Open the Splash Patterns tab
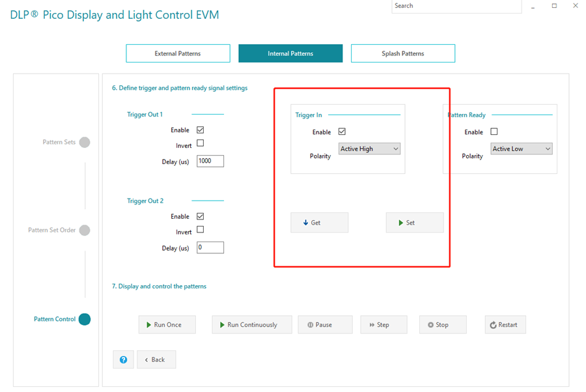This screenshot has width=586, height=392. [403, 53]
